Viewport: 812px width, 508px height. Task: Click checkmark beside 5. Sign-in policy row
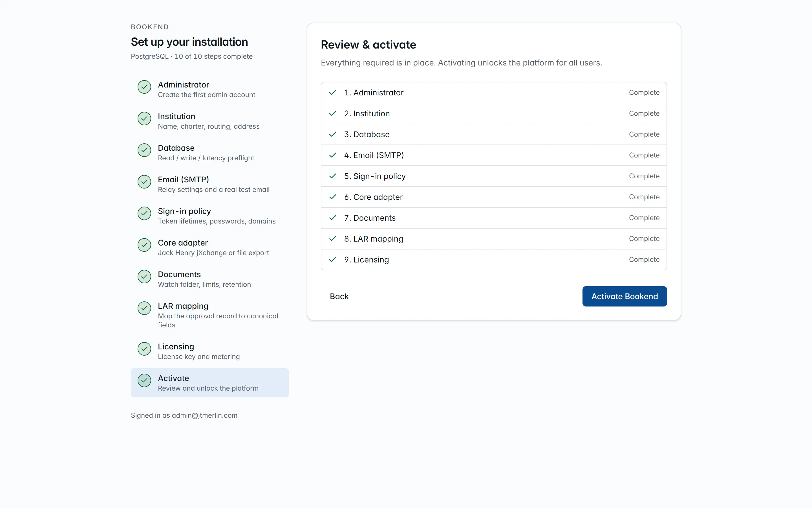(x=332, y=176)
